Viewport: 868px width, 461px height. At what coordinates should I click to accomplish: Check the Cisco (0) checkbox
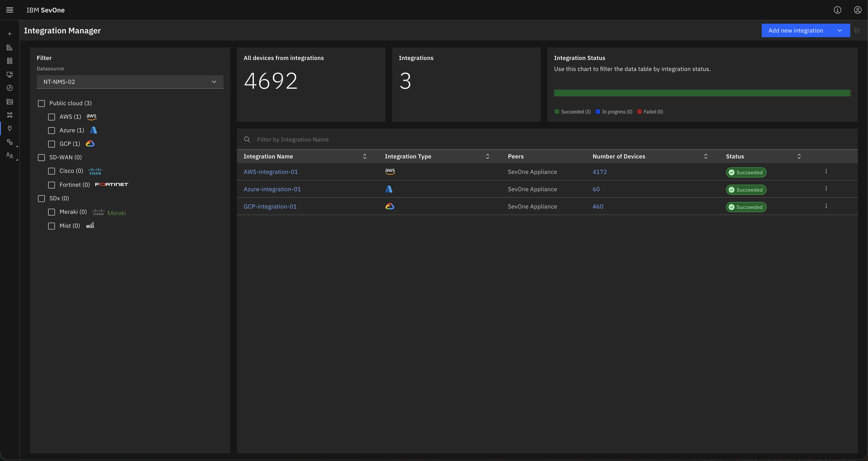[52, 171]
